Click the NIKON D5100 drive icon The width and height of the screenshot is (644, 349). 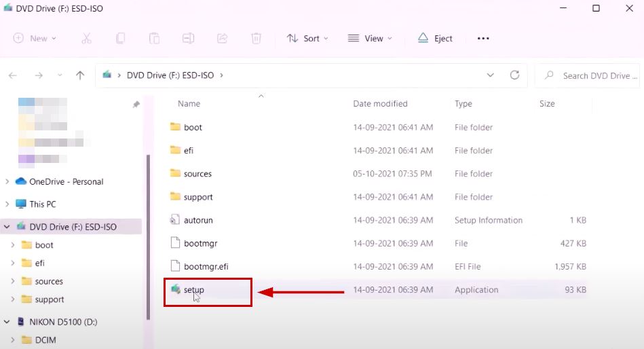(x=21, y=321)
